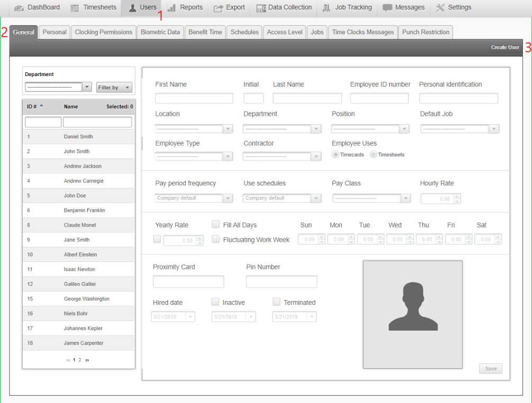The height and width of the screenshot is (403, 532).
Task: Check the Terminated checkbox
Action: tap(277, 302)
